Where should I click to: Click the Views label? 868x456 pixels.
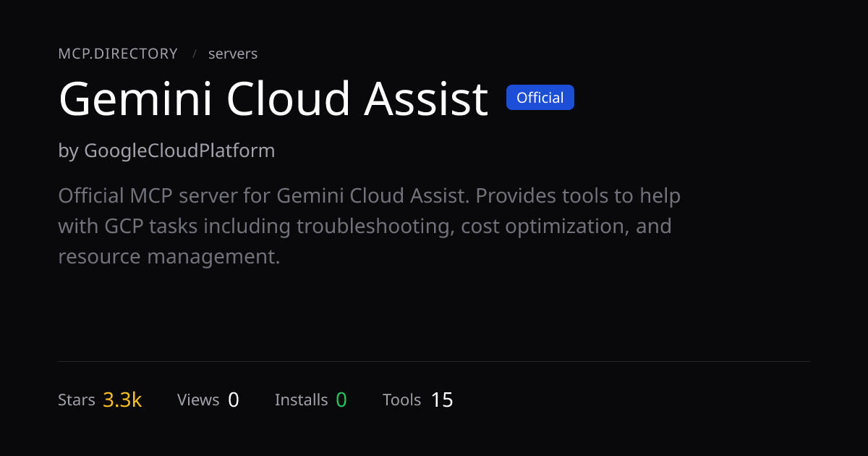pos(198,400)
